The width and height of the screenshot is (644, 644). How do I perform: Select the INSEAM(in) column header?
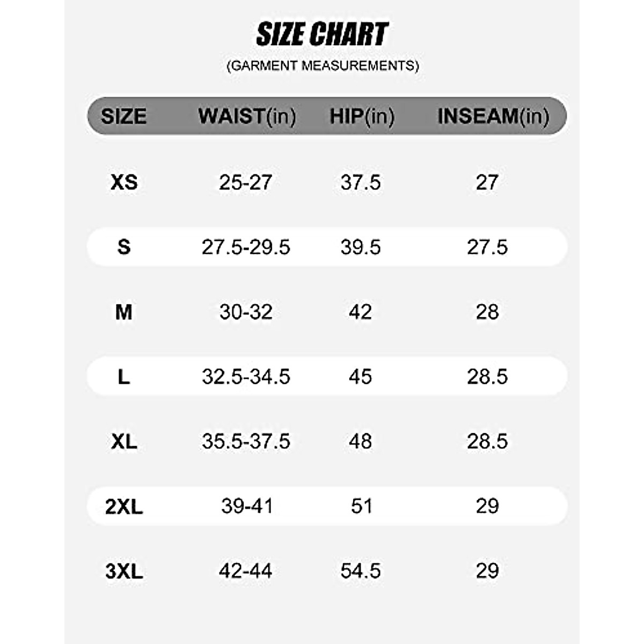point(493,116)
